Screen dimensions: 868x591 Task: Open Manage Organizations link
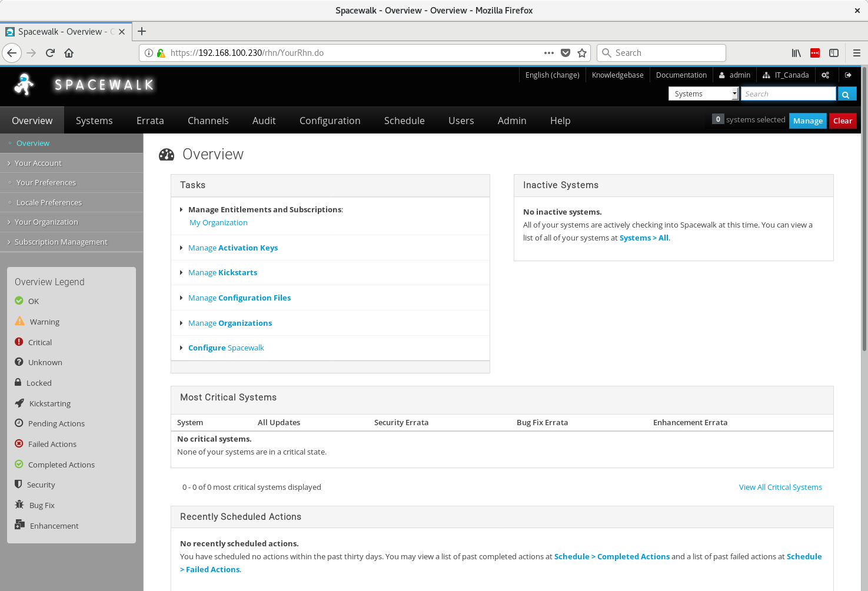tap(230, 323)
